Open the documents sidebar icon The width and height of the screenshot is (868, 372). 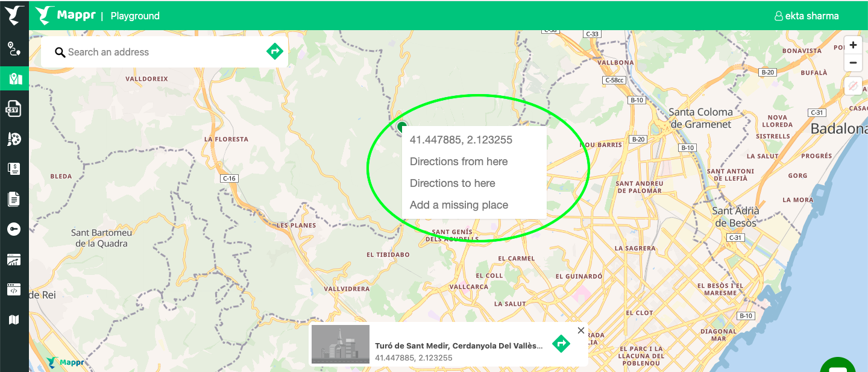click(13, 199)
